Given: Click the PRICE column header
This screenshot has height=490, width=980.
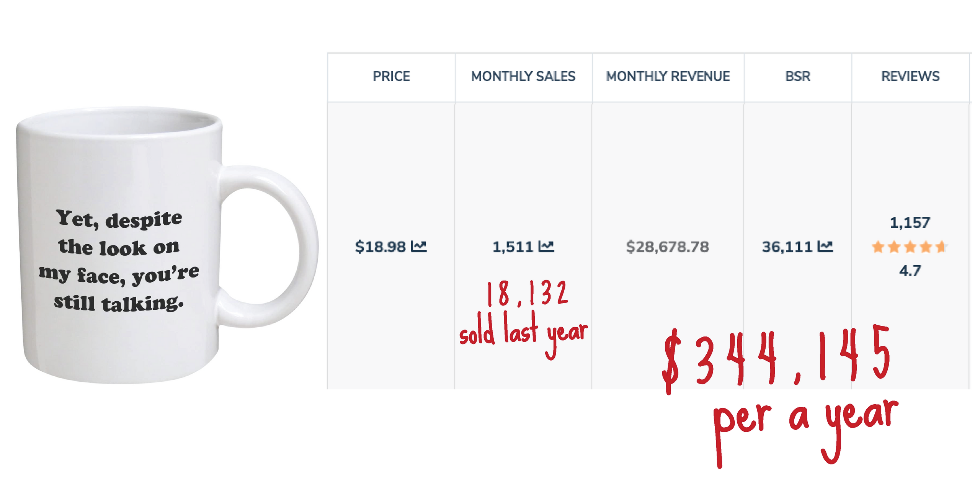Looking at the screenshot, I should 391,76.
